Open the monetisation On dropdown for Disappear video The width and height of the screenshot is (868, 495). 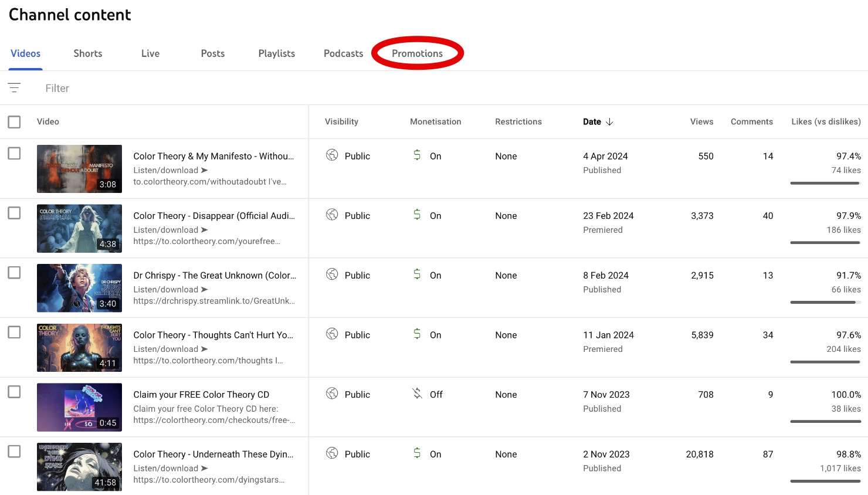(435, 216)
